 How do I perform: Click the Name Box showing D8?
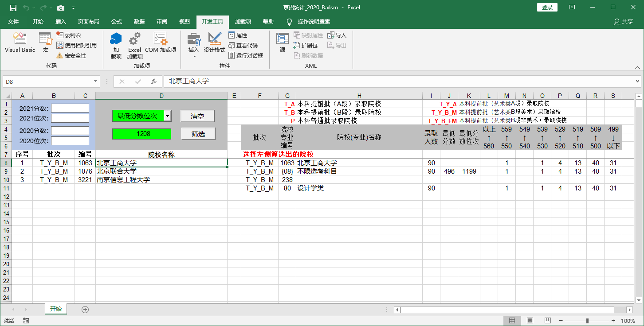(48, 81)
